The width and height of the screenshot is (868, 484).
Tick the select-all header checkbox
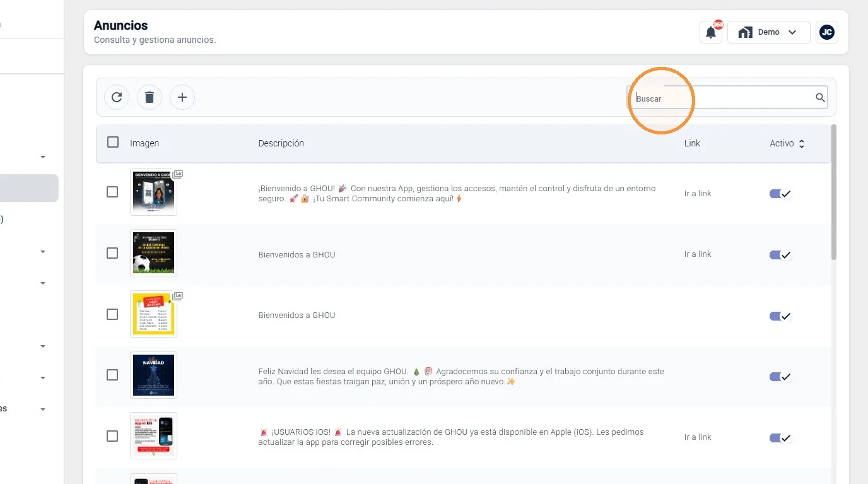click(x=113, y=142)
